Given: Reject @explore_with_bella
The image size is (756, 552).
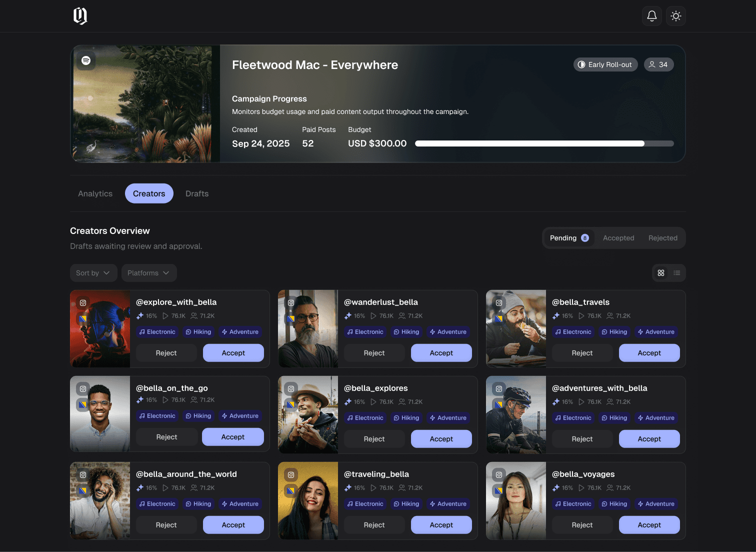Looking at the screenshot, I should pyautogui.click(x=166, y=353).
